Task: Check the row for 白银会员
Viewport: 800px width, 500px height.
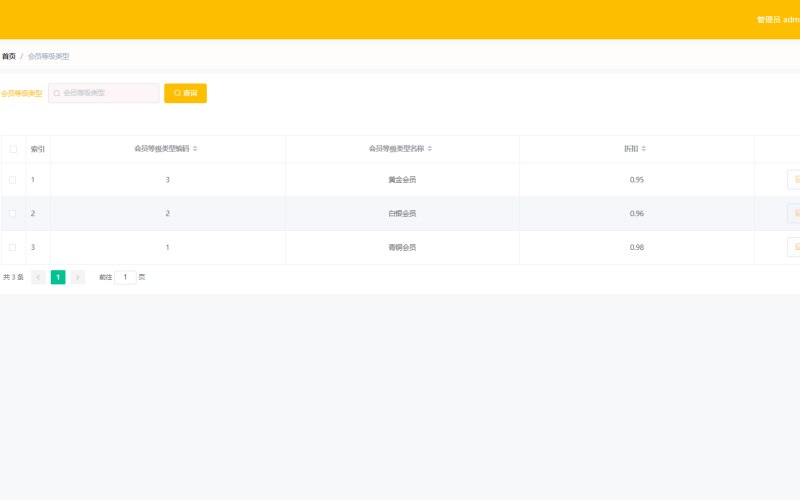Action: [13, 213]
